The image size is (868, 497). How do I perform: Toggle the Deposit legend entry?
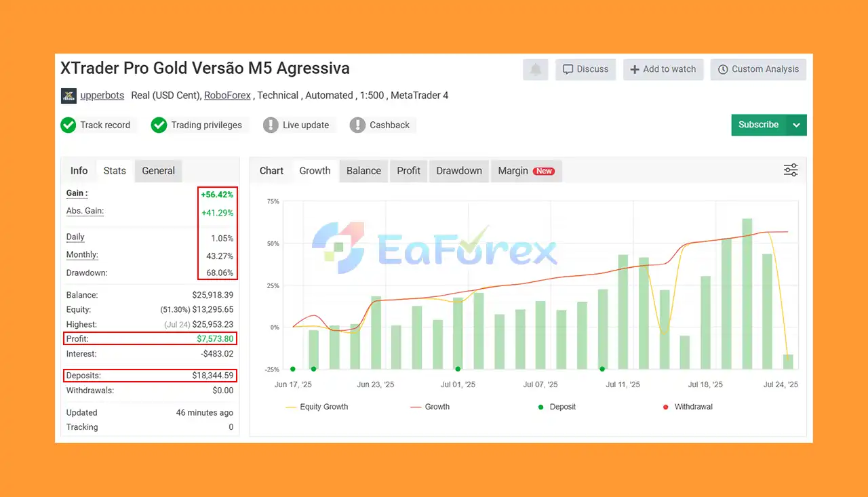556,407
